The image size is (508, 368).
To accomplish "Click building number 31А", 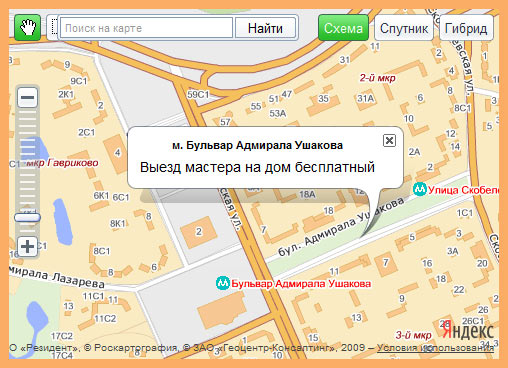I will pyautogui.click(x=366, y=98).
